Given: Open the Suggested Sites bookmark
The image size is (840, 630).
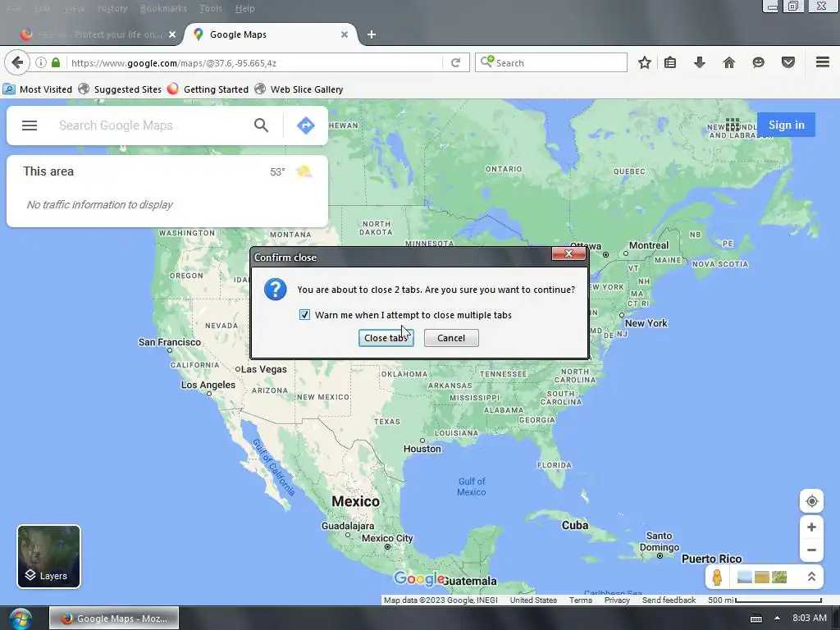Looking at the screenshot, I should 120,89.
